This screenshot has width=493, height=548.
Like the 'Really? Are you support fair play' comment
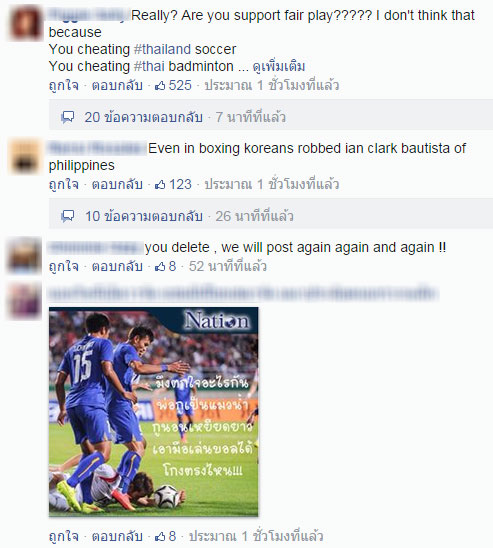pos(64,86)
